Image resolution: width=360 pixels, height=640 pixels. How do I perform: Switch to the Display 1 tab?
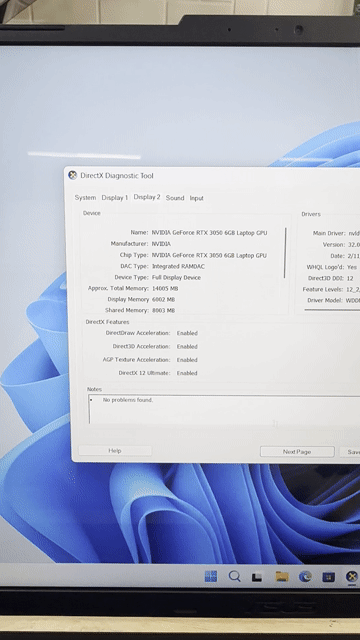(x=115, y=198)
